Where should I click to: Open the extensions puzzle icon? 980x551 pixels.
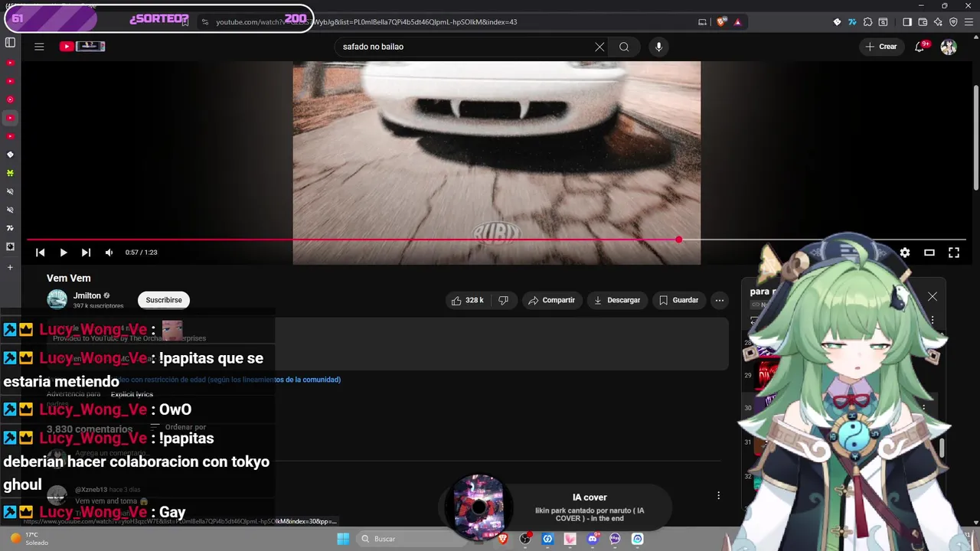867,22
